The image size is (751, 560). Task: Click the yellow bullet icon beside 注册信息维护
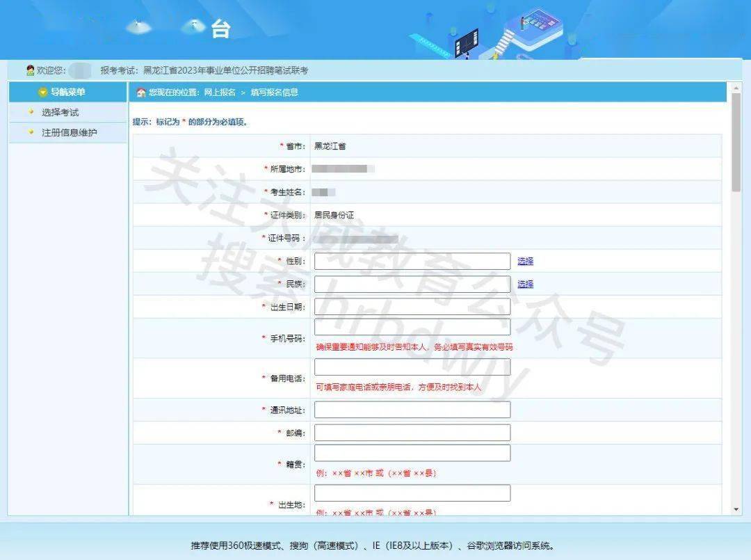[30, 131]
